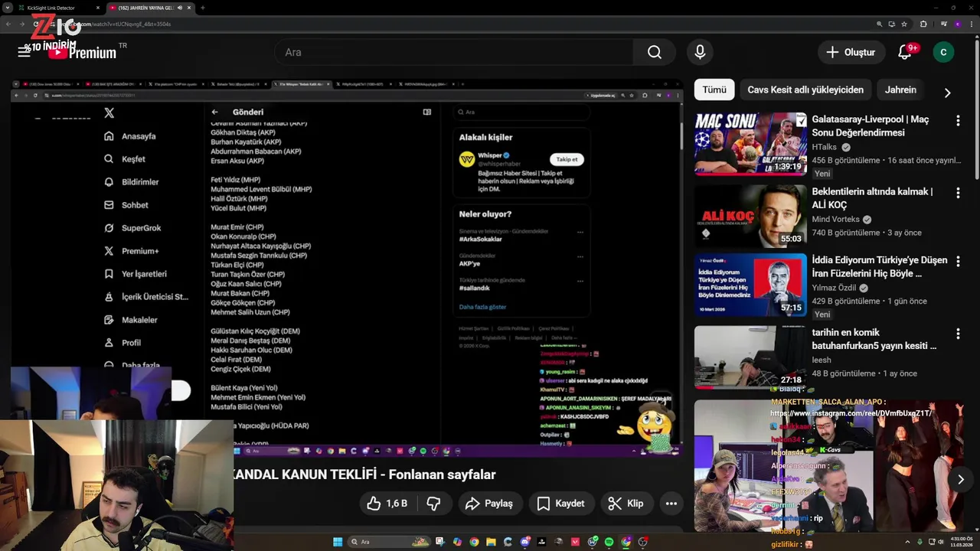Open options menu for batuhanfurkan5 video
This screenshot has height=551, width=980.
click(x=958, y=334)
